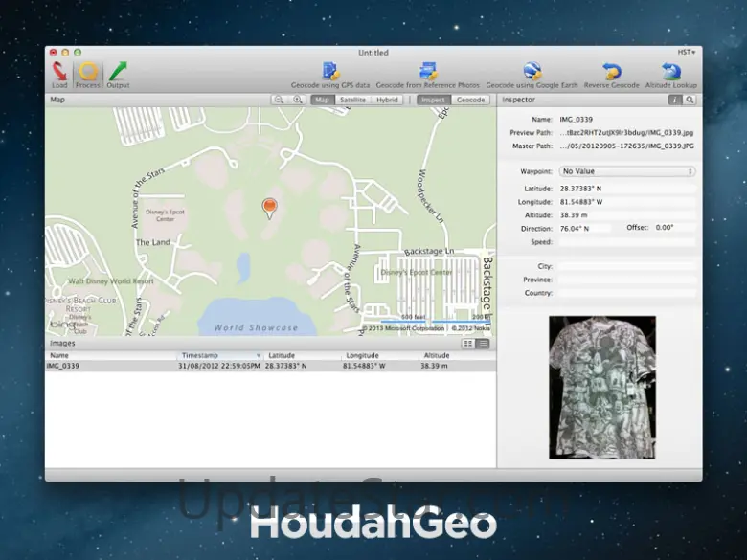Open the HST time zone menu
The image size is (747, 560).
click(687, 52)
